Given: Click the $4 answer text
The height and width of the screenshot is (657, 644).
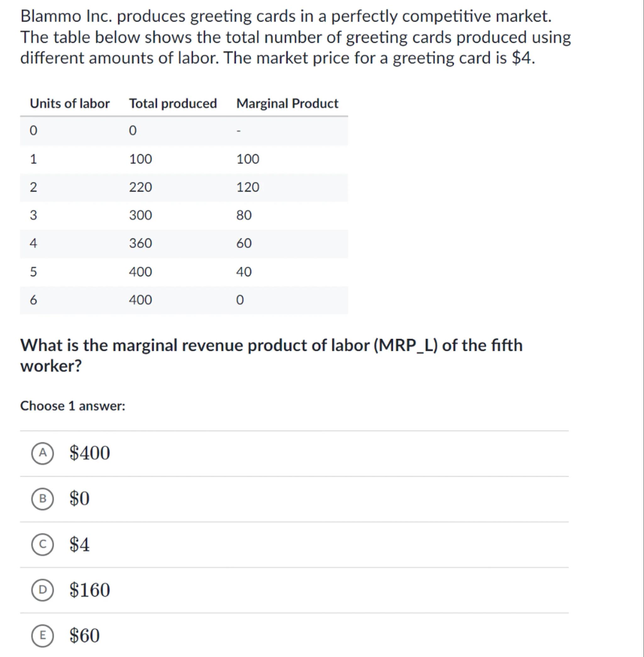Looking at the screenshot, I should point(80,544).
